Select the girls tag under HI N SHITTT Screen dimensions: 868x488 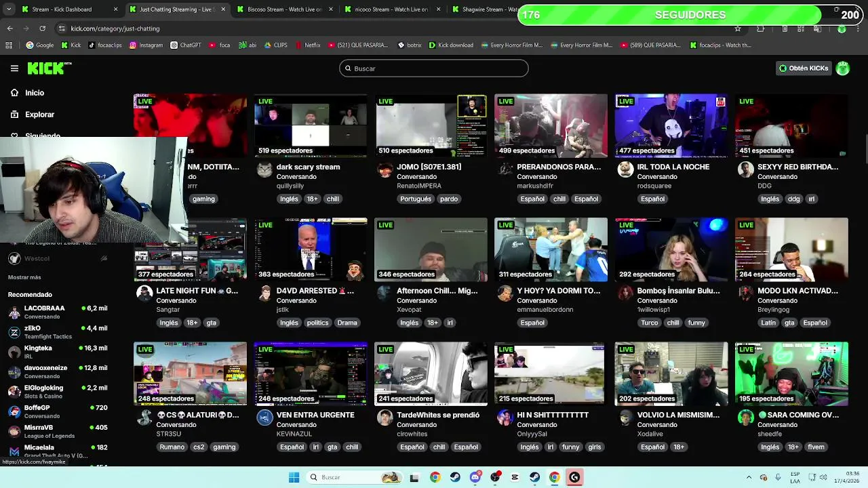coord(595,447)
